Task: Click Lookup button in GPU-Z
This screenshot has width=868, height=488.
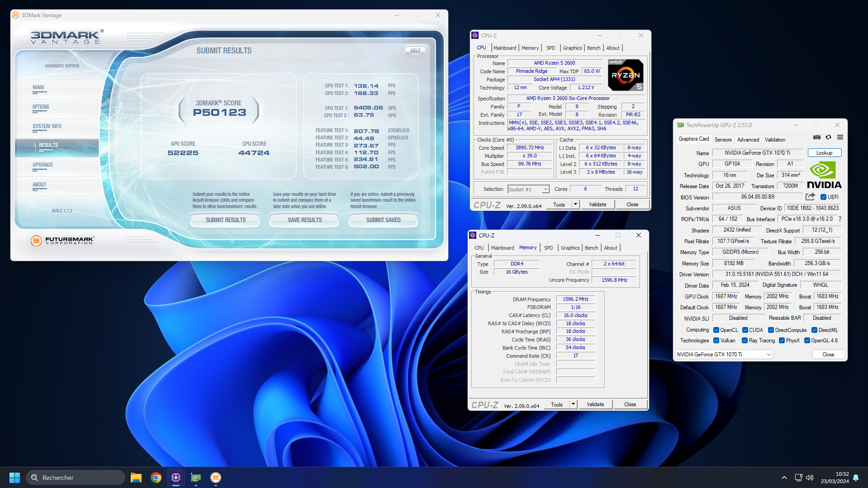Action: (x=824, y=153)
